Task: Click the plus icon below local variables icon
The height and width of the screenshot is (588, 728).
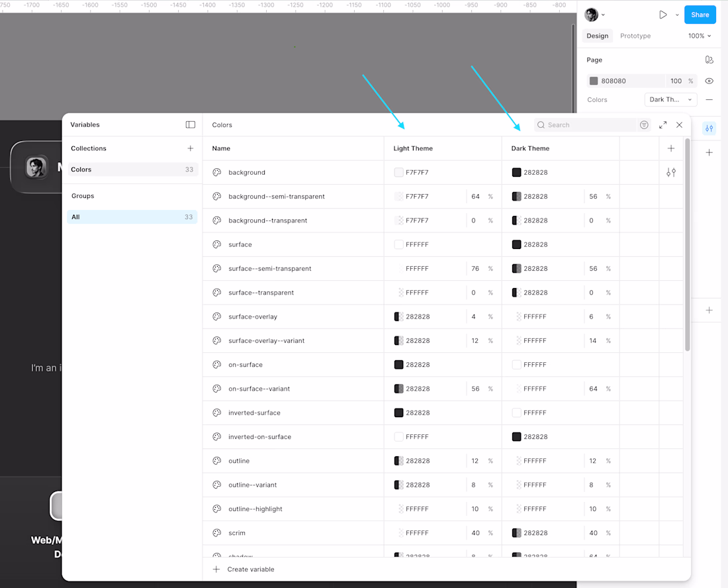Action: pyautogui.click(x=709, y=152)
